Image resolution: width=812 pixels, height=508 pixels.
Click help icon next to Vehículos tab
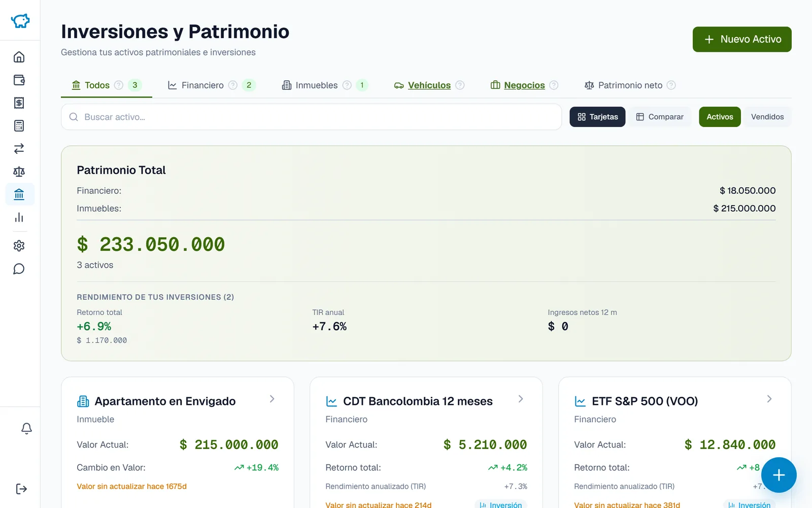460,85
